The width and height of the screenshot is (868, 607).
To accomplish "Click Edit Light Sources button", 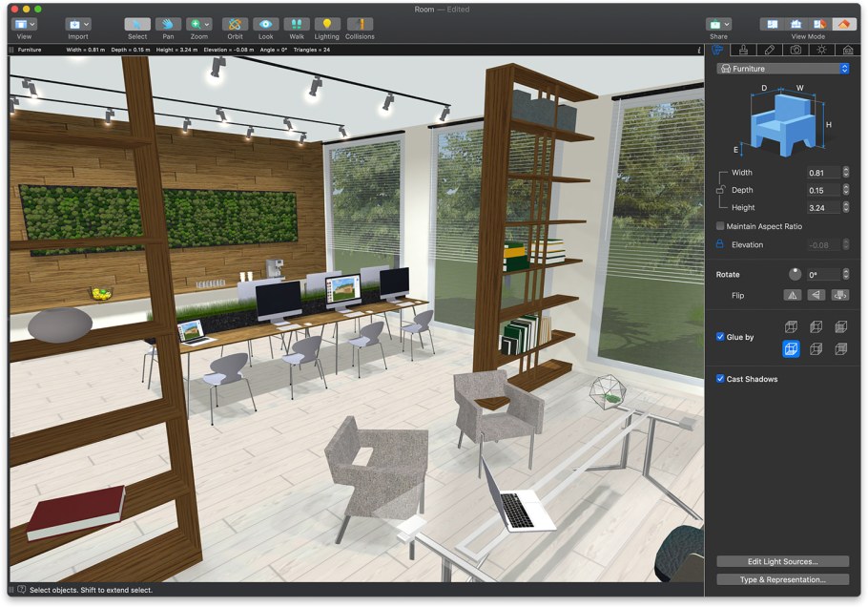I will tap(782, 561).
